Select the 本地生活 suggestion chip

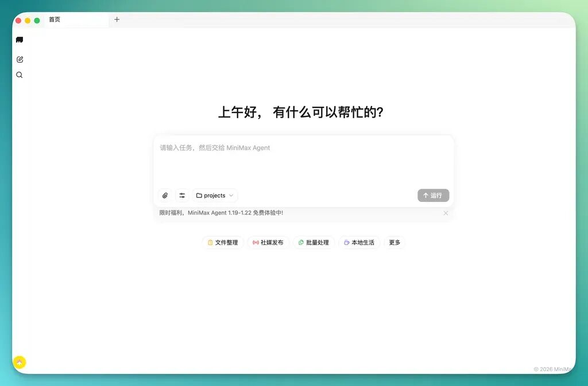click(359, 243)
